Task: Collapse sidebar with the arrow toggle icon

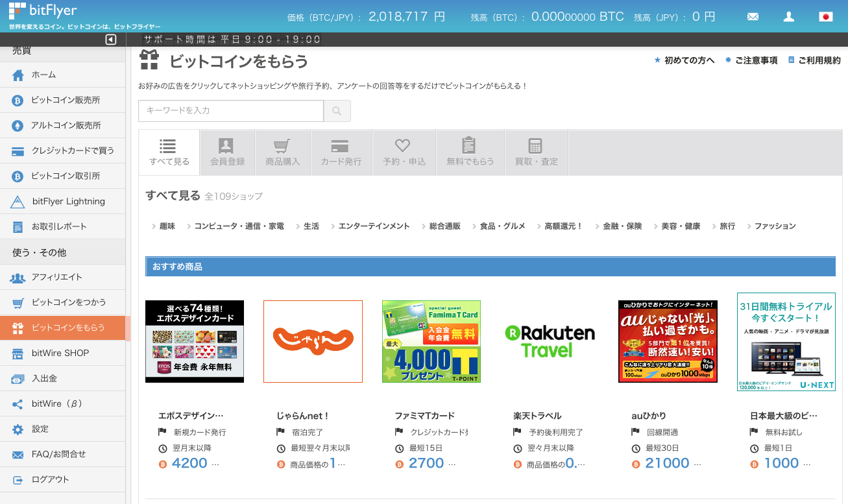Action: [x=111, y=40]
